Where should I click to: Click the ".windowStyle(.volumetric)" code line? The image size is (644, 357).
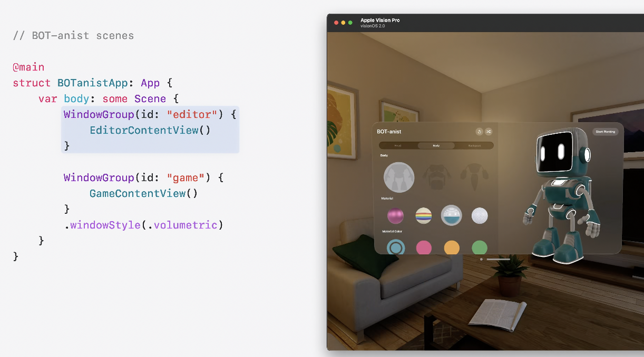pos(144,225)
